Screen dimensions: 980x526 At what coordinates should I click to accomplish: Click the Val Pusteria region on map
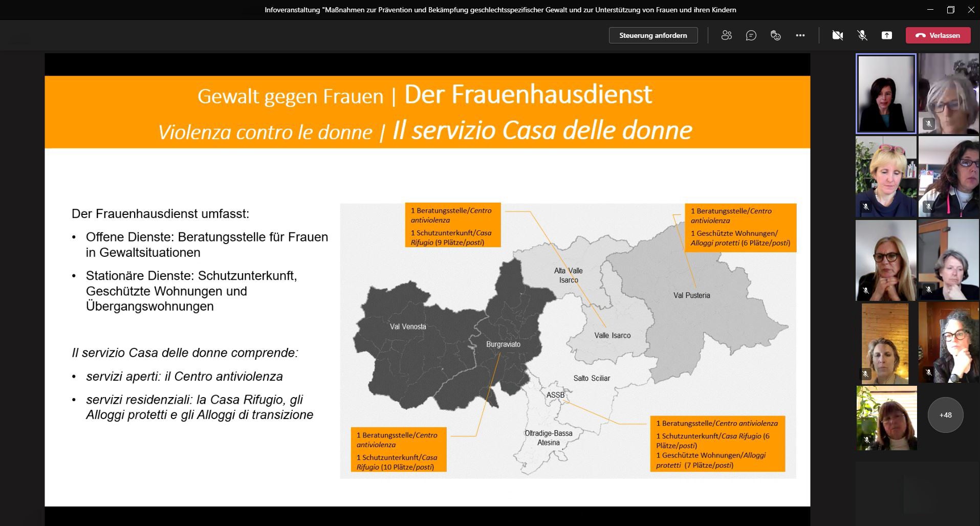[691, 295]
